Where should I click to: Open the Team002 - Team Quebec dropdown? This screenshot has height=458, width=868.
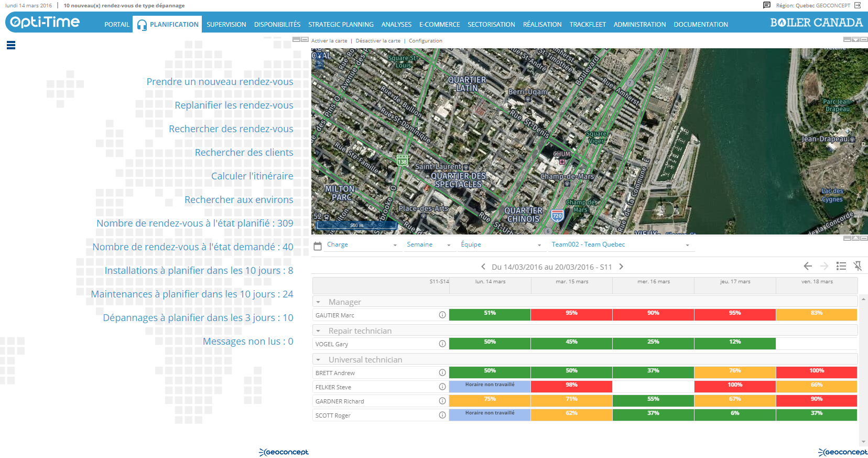click(621, 244)
